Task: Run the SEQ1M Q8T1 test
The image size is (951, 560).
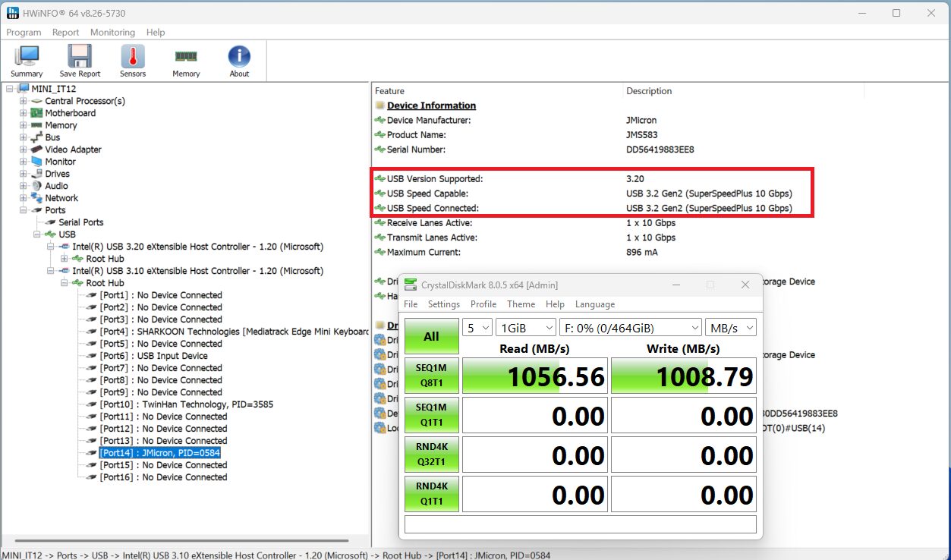Action: tap(431, 376)
